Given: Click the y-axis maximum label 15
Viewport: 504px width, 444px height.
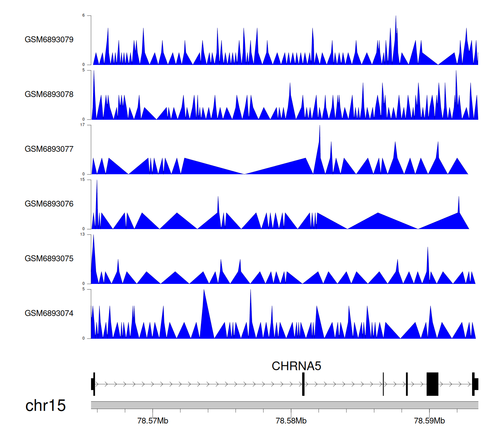Looking at the screenshot, I should [82, 180].
